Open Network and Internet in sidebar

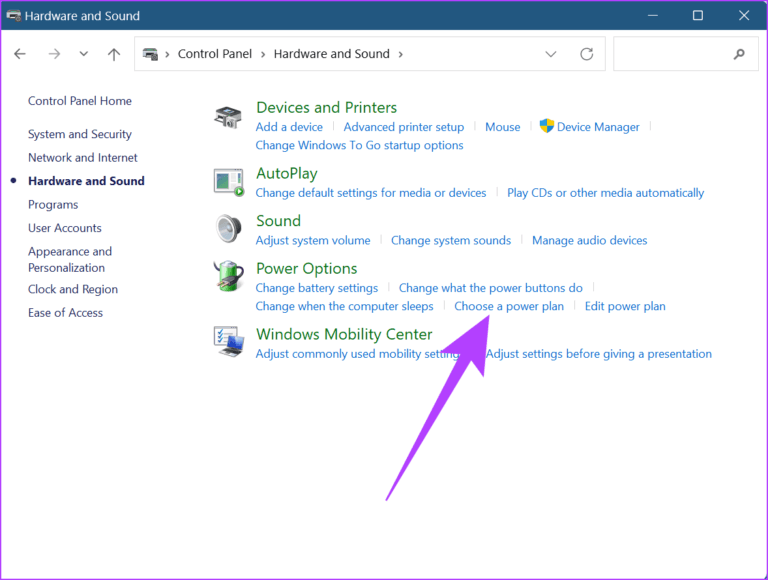click(83, 158)
